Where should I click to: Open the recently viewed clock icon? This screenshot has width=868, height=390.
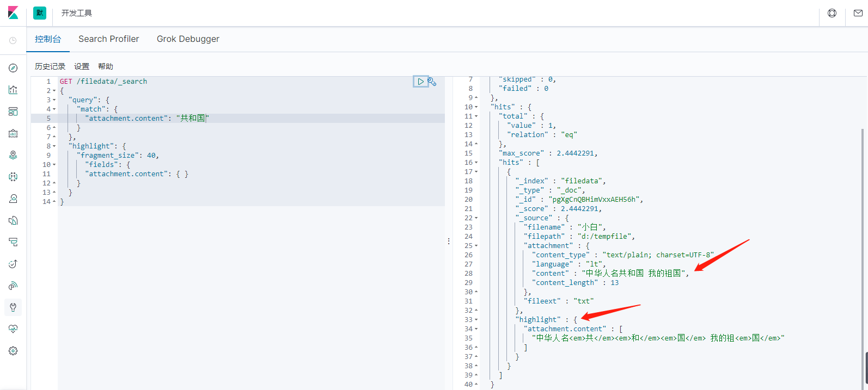[13, 41]
